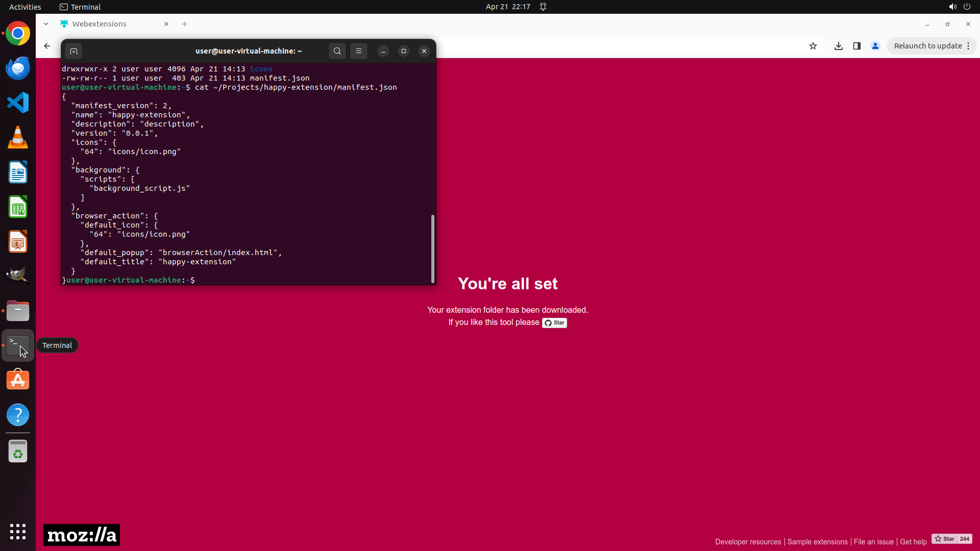
Task: Open the system volume and power menu
Action: coord(959,7)
